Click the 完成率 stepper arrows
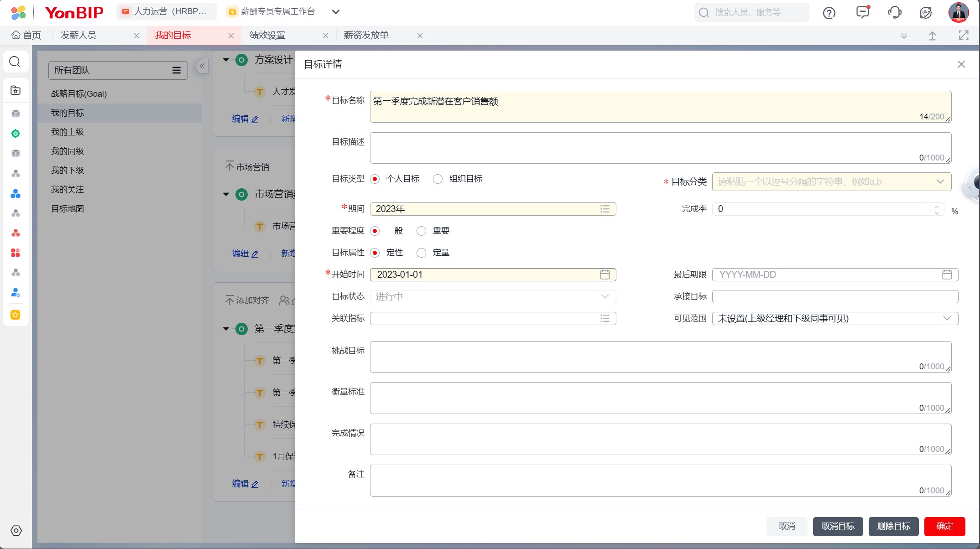Screen dimensions: 980x549 [x=937, y=209]
